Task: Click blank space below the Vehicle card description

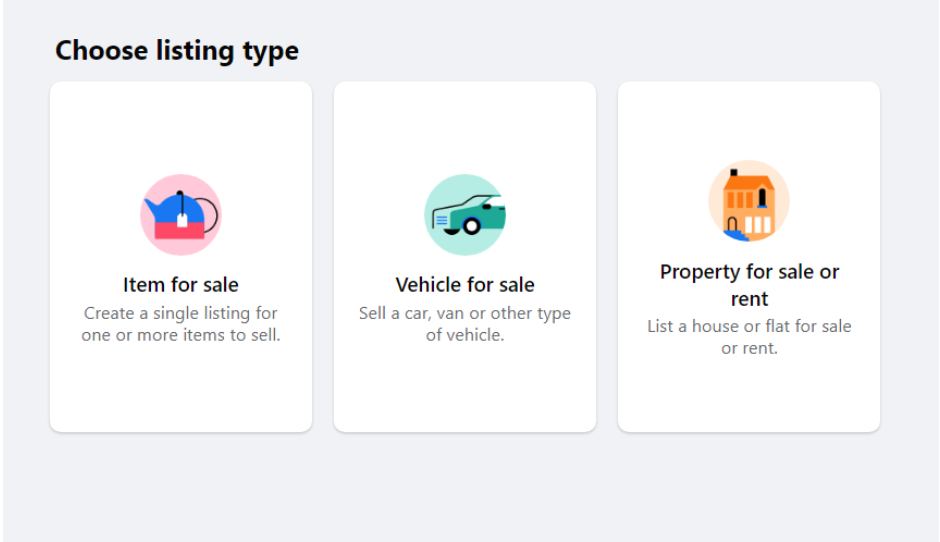Action: click(465, 389)
